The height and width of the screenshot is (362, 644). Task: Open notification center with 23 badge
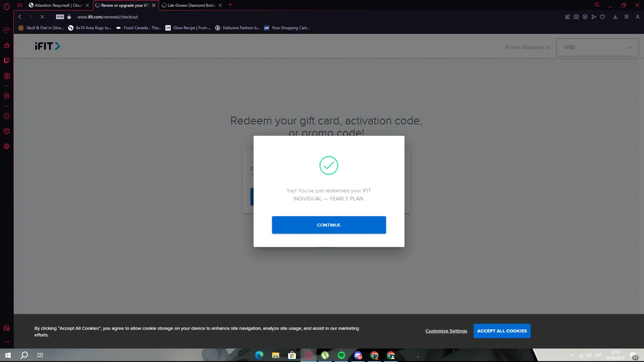634,356
